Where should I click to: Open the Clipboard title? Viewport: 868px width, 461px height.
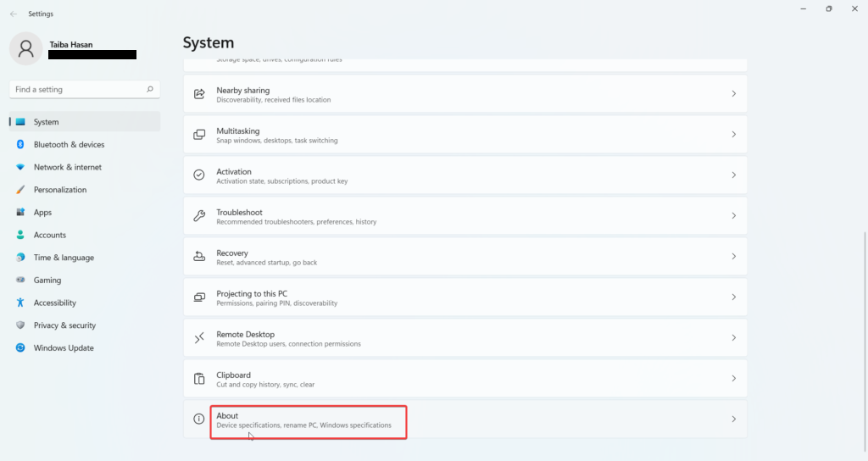tap(233, 375)
